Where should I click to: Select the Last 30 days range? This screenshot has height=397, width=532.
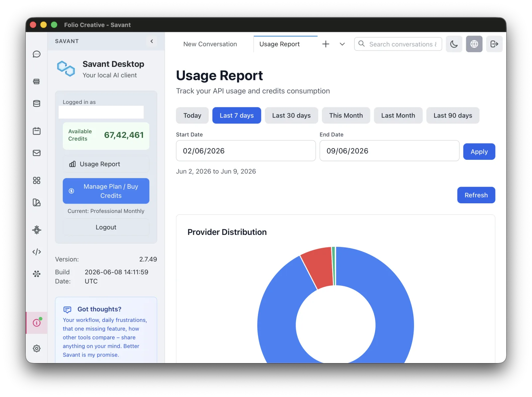coord(291,115)
